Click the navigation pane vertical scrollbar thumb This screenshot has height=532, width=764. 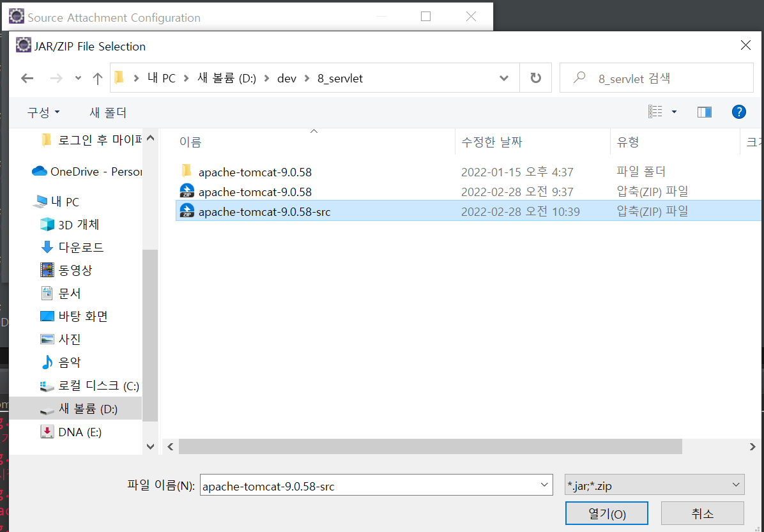150,335
